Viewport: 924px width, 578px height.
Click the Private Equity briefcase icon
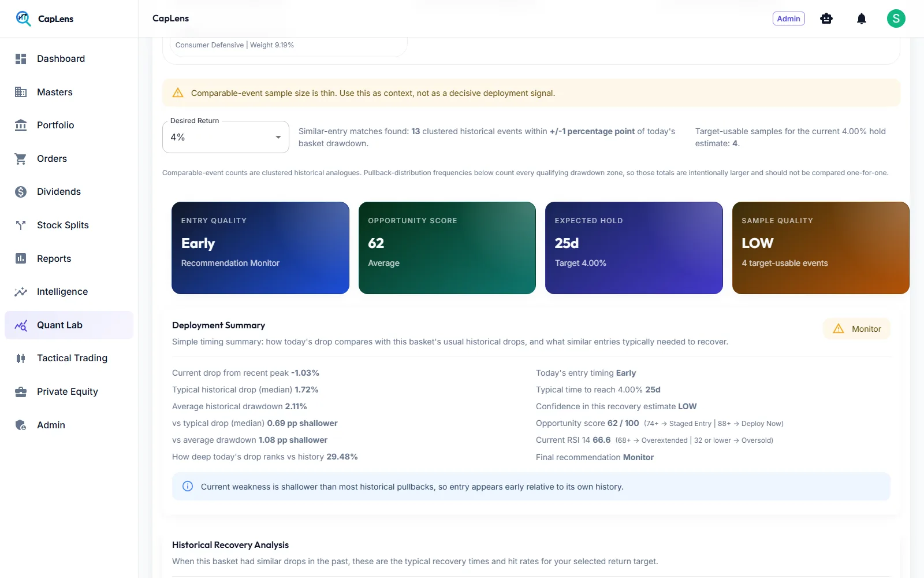click(x=21, y=392)
